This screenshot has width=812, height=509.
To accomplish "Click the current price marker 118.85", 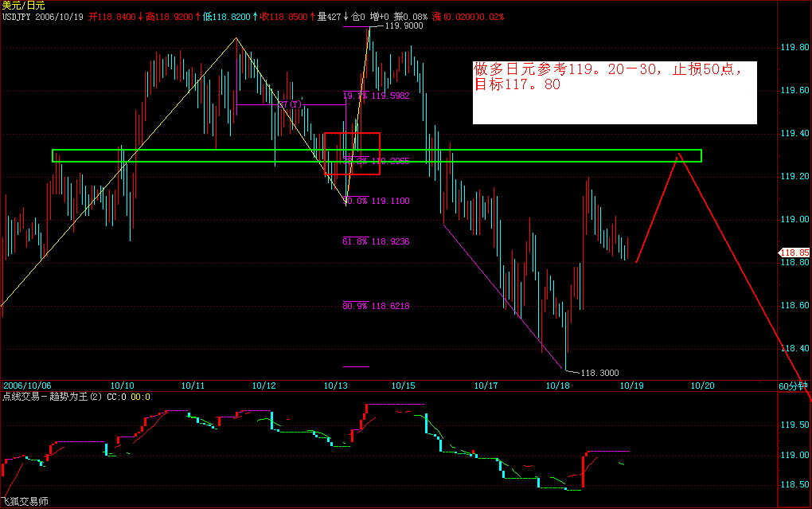I will tap(794, 253).
